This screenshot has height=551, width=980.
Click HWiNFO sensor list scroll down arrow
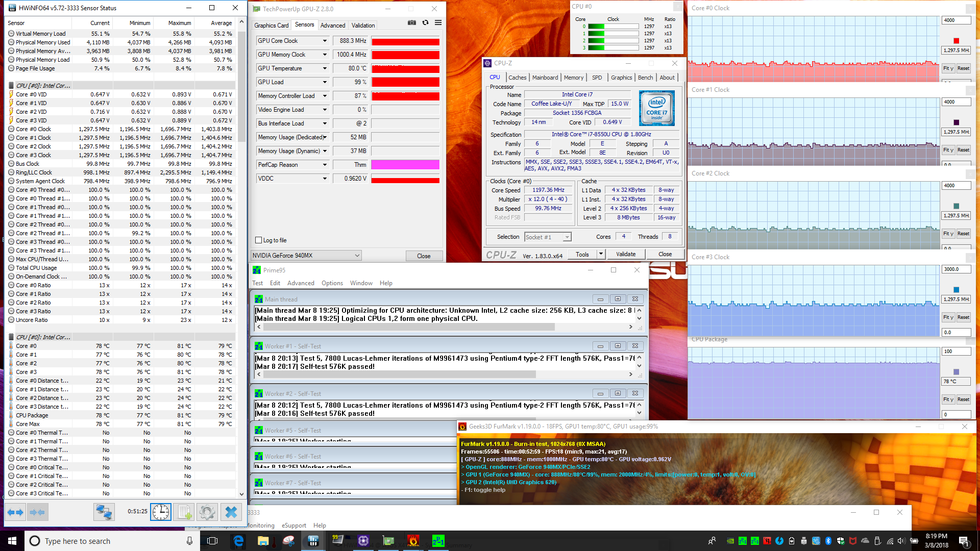(x=242, y=494)
